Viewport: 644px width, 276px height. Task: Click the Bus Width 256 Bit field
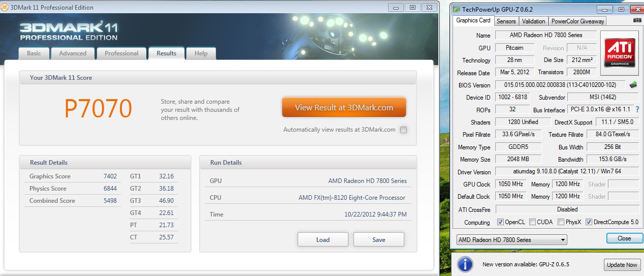pos(613,147)
